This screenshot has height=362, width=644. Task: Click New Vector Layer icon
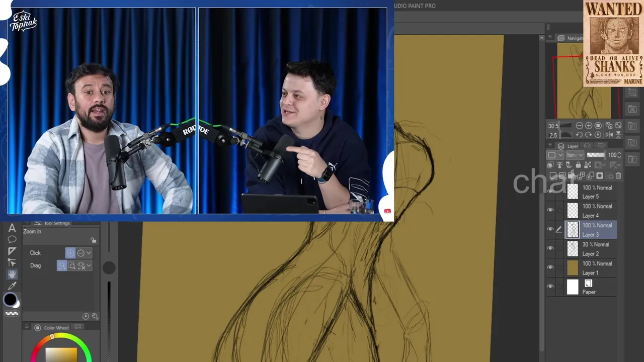(562, 176)
